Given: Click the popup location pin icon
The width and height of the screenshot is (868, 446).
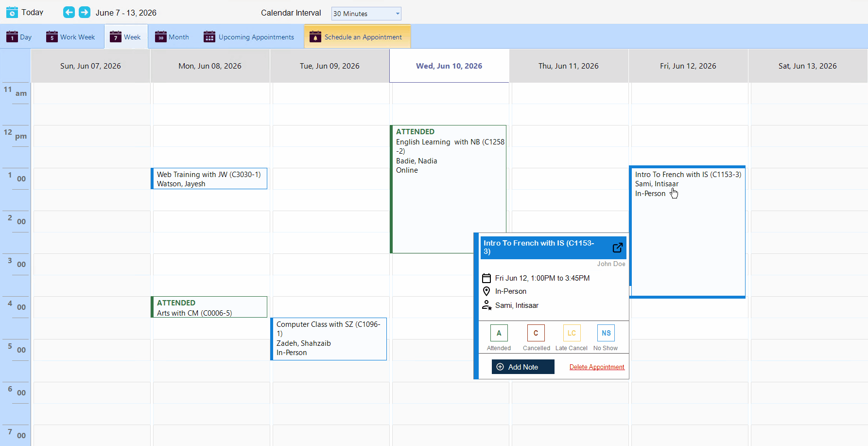Looking at the screenshot, I should [486, 291].
